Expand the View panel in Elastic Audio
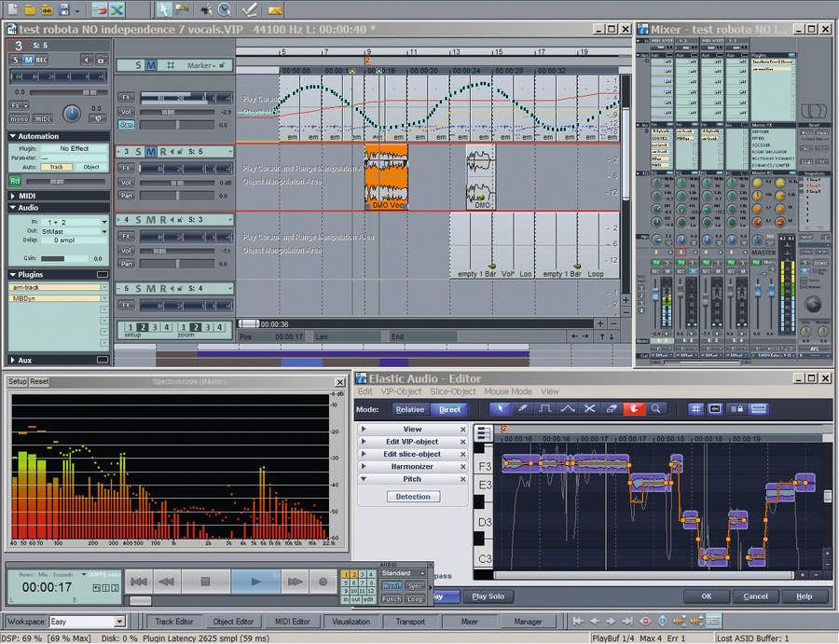839x644 pixels. tap(364, 429)
